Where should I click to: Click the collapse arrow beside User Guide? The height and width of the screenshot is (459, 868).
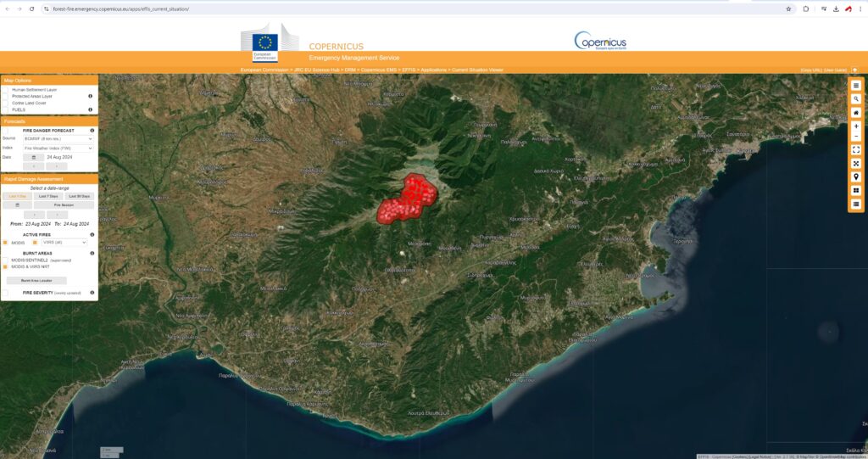[854, 70]
